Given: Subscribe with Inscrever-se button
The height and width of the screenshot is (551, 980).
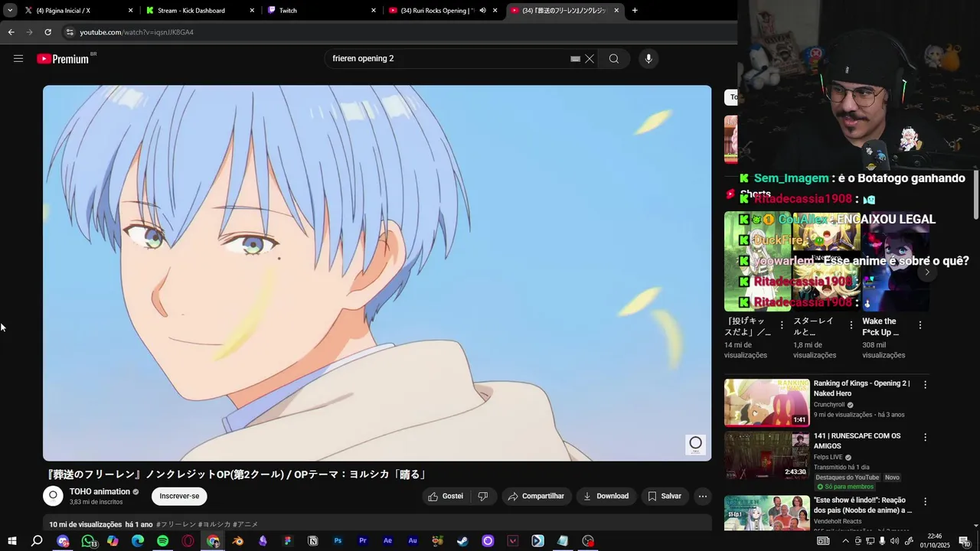Looking at the screenshot, I should point(179,496).
